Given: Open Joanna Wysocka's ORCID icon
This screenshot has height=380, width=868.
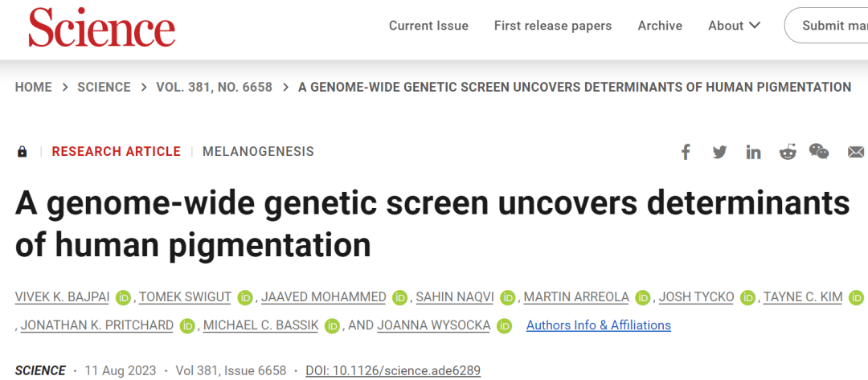Looking at the screenshot, I should tap(505, 326).
